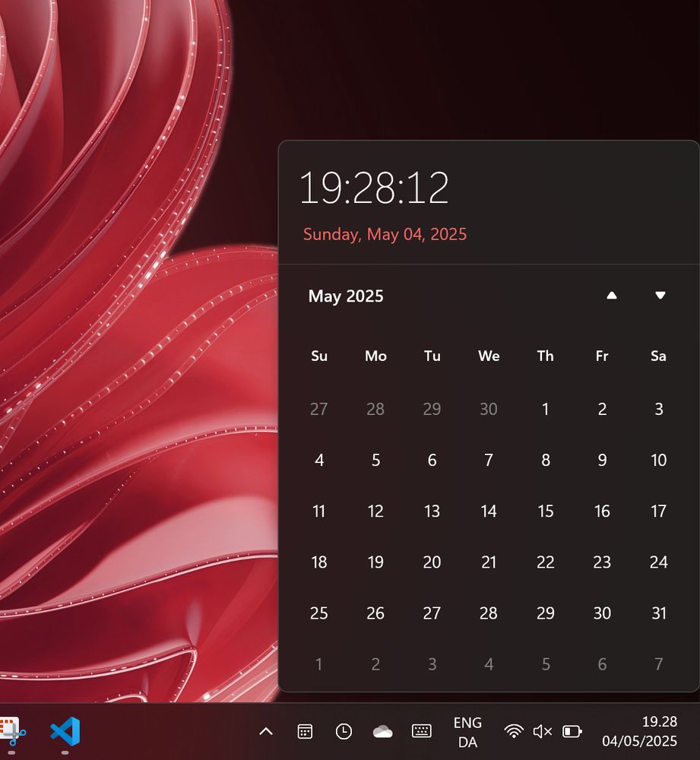Click the taskbar clock showing 19.28
This screenshot has height=760, width=700.
639,731
